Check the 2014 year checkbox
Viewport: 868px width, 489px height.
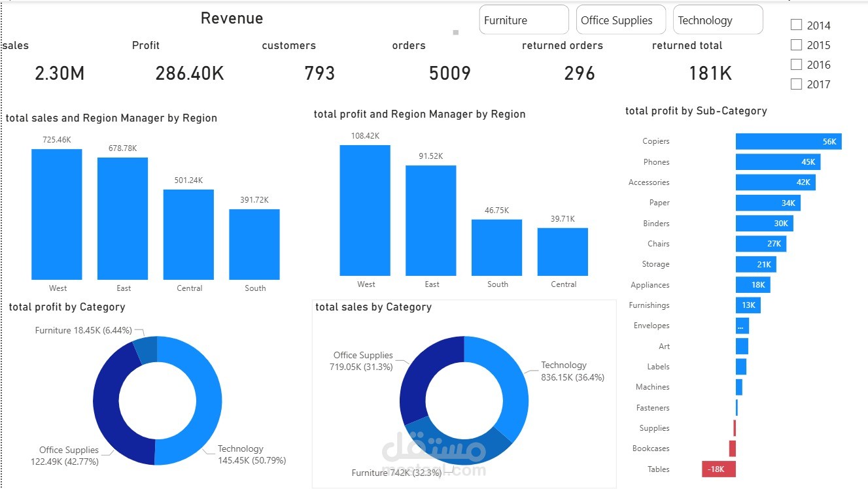click(x=796, y=25)
